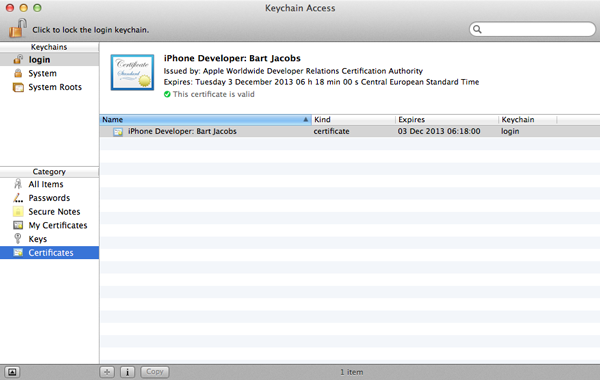Zoom the window with green button
The image size is (600, 380).
click(37, 8)
